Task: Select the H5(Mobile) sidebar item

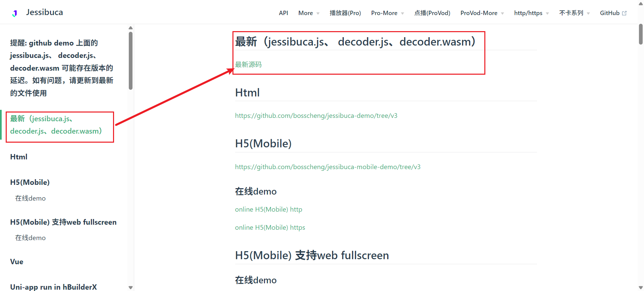Action: tap(30, 182)
